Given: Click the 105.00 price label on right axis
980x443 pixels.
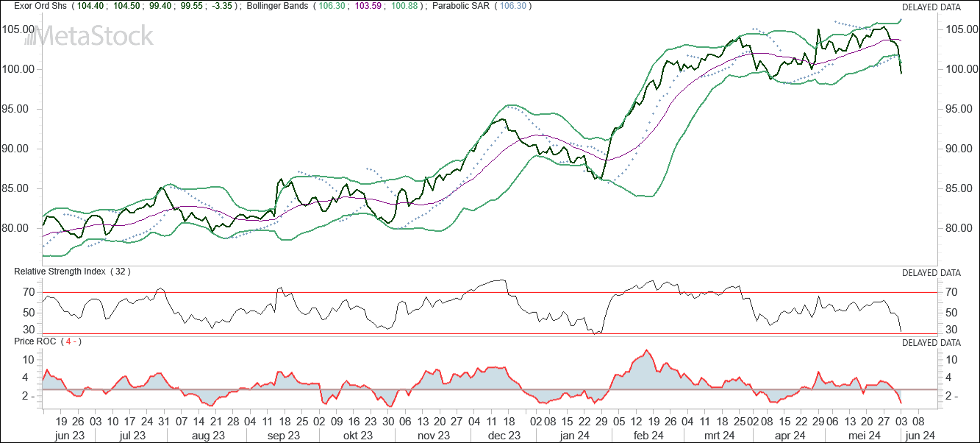Looking at the screenshot, I should tap(958, 29).
